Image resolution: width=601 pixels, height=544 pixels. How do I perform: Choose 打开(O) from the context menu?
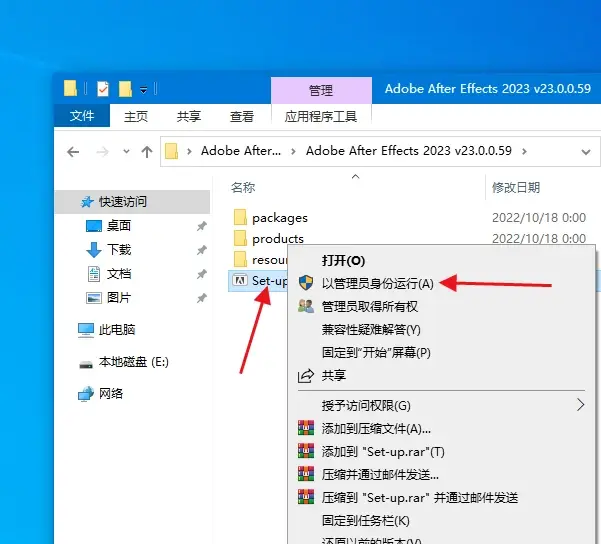pos(442,261)
